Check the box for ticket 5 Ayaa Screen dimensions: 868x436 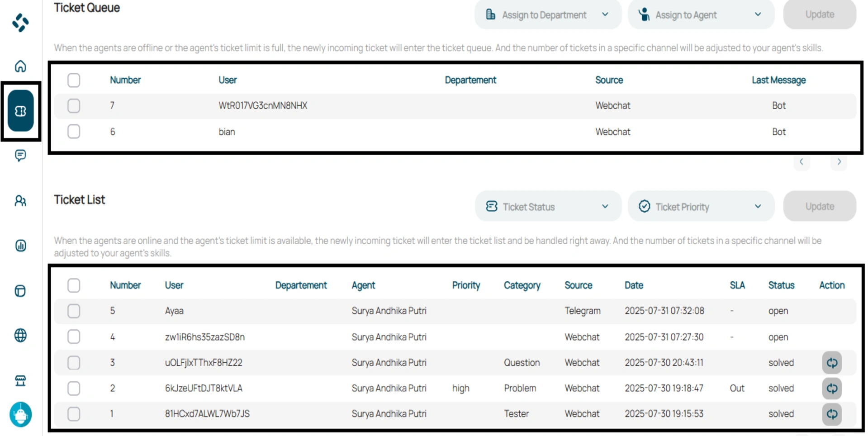pyautogui.click(x=74, y=311)
